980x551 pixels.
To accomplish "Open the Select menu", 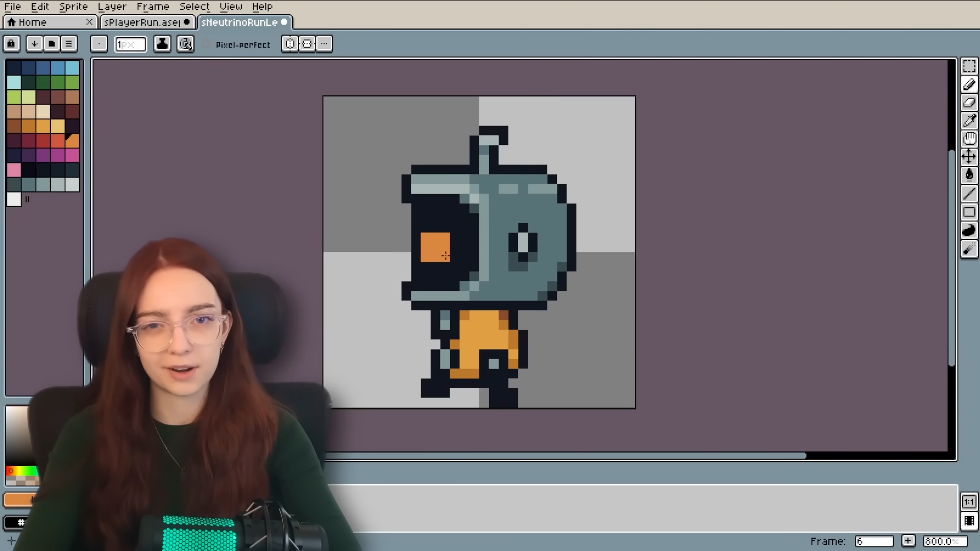I will tap(194, 7).
